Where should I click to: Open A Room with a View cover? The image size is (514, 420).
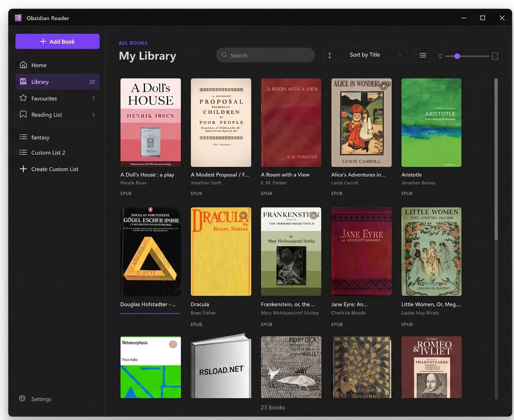(291, 123)
